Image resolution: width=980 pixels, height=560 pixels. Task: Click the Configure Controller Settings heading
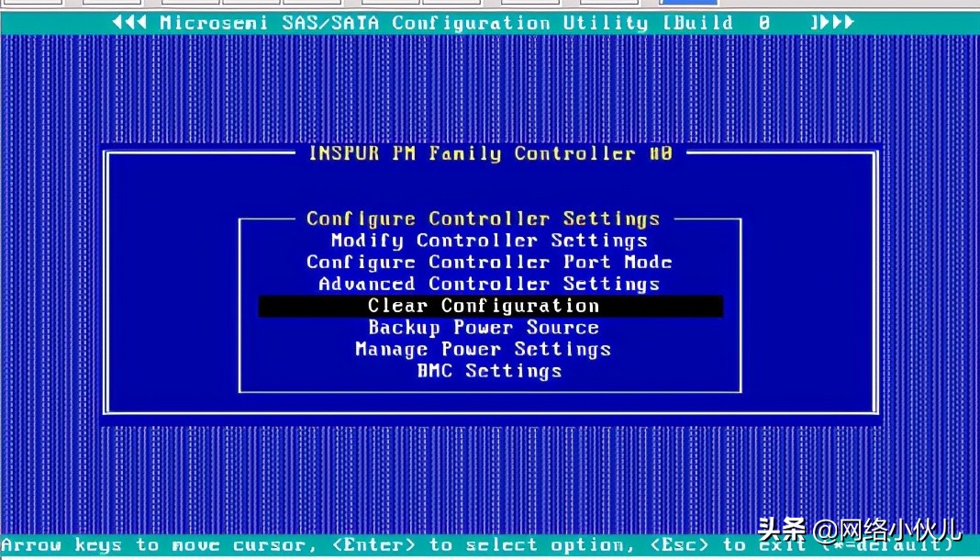click(x=484, y=218)
